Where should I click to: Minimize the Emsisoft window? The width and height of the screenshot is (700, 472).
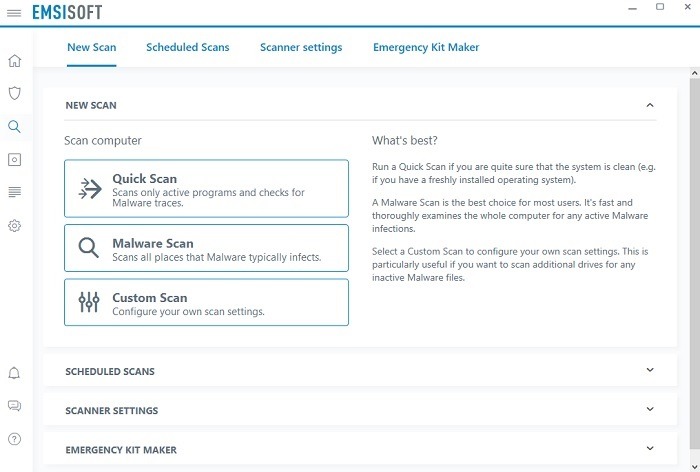click(632, 8)
